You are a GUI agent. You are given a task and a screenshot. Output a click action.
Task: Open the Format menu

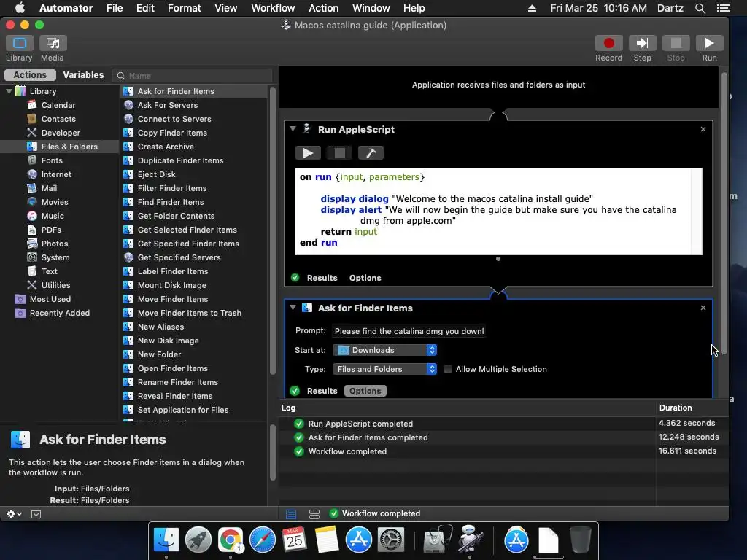coord(184,8)
